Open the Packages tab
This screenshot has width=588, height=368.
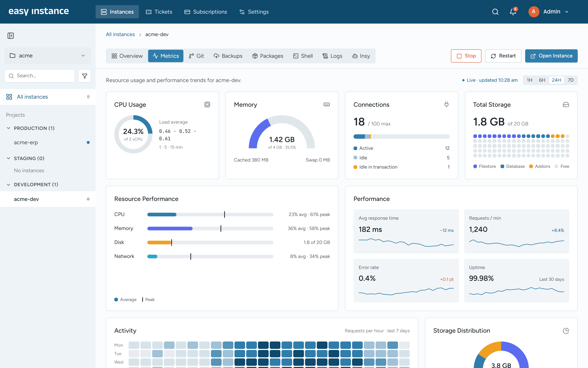[x=268, y=56]
